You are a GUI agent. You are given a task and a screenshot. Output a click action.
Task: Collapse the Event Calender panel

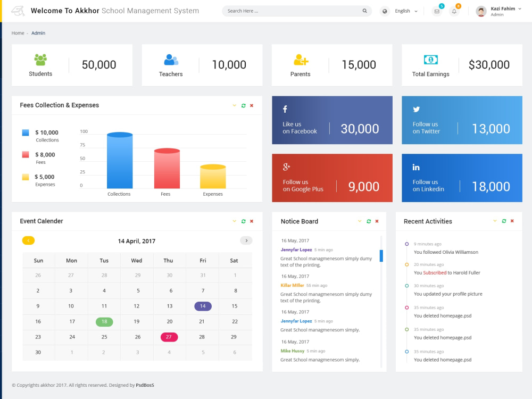click(x=235, y=221)
